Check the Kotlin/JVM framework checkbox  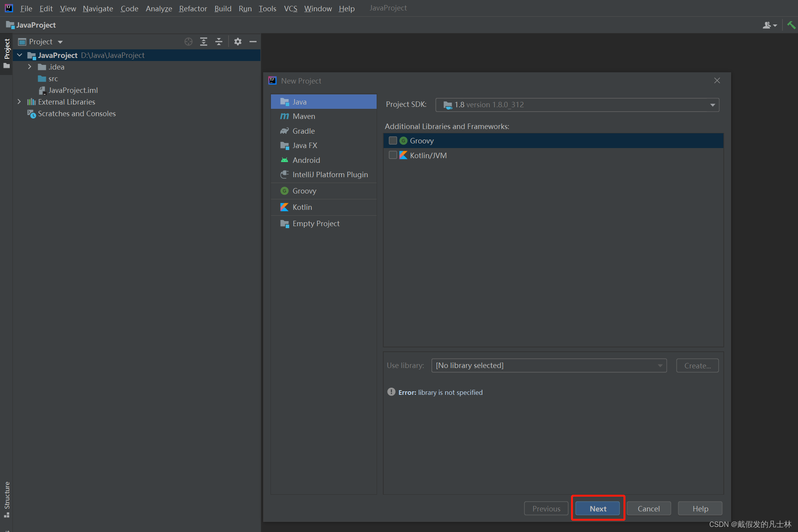[393, 155]
